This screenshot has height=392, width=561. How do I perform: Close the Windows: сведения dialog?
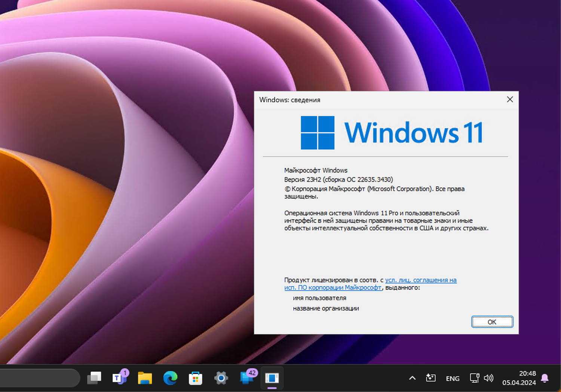(510, 99)
